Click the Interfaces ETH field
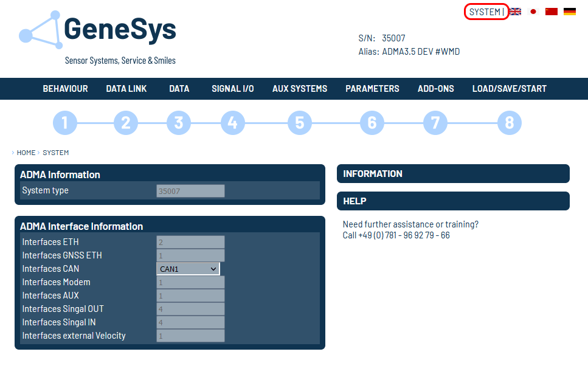 coord(190,242)
